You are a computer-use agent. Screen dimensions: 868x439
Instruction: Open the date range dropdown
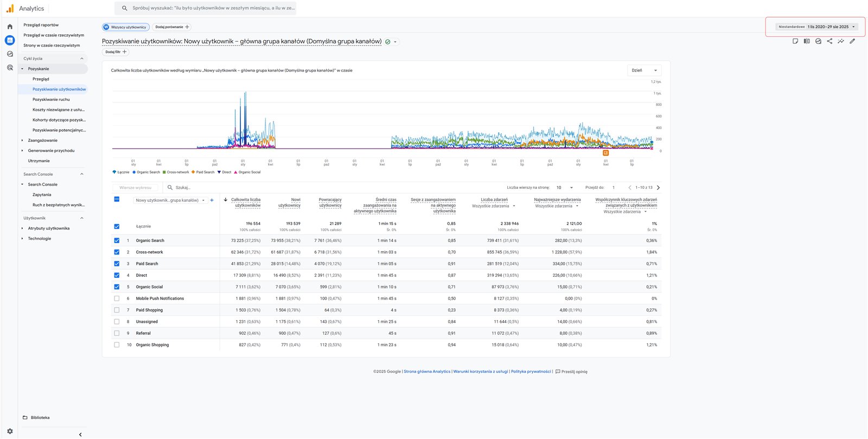[x=817, y=27]
